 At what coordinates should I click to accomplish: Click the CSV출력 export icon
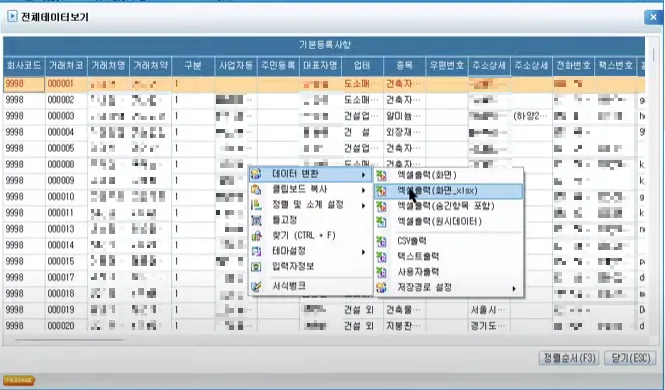pos(381,241)
